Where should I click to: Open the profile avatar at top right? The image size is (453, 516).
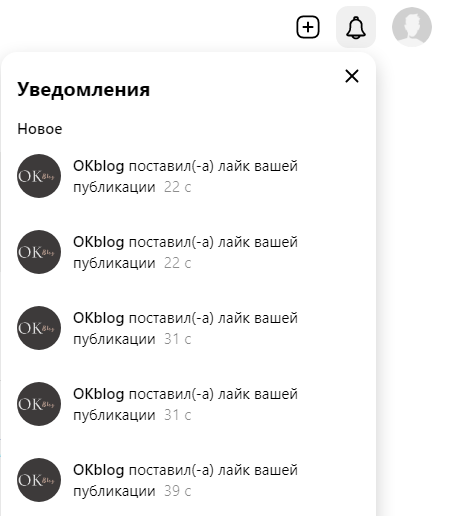pyautogui.click(x=412, y=27)
